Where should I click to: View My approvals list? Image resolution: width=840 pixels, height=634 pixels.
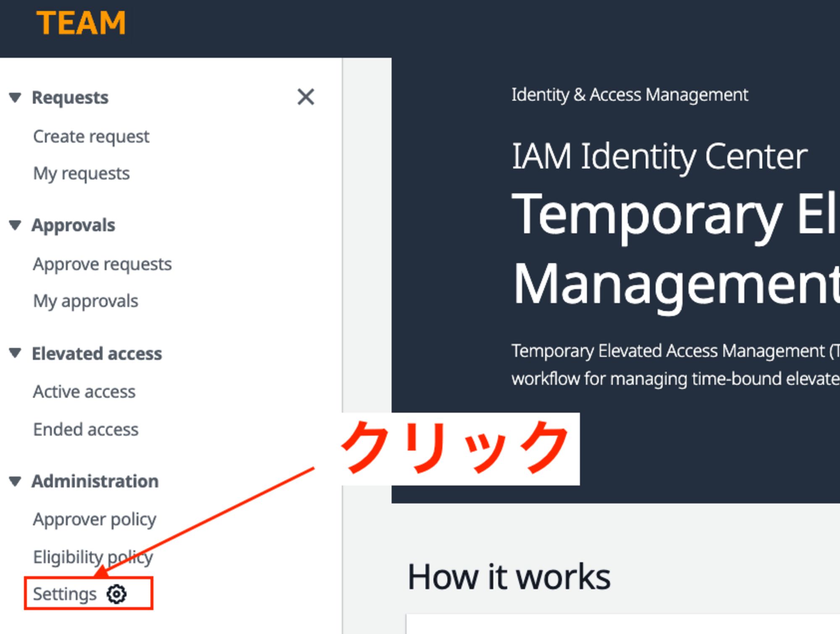coord(86,301)
